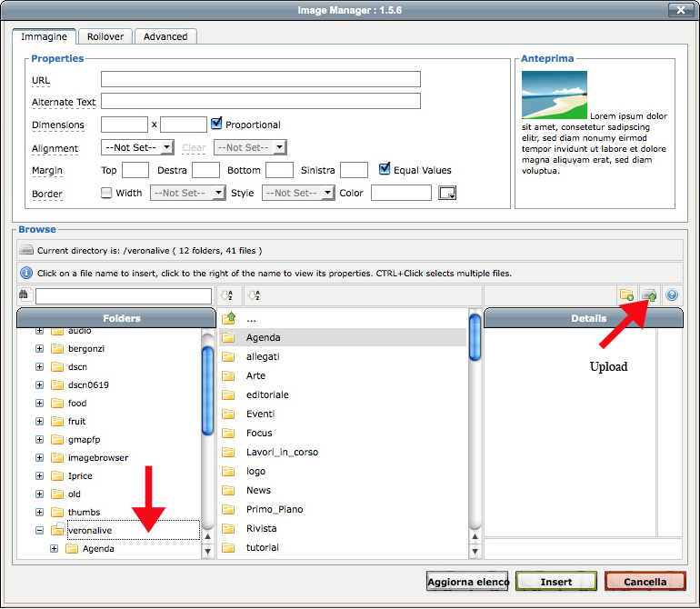The width and height of the screenshot is (700, 609).
Task: Collapse the veronalive folder tree node
Action: pyautogui.click(x=40, y=530)
